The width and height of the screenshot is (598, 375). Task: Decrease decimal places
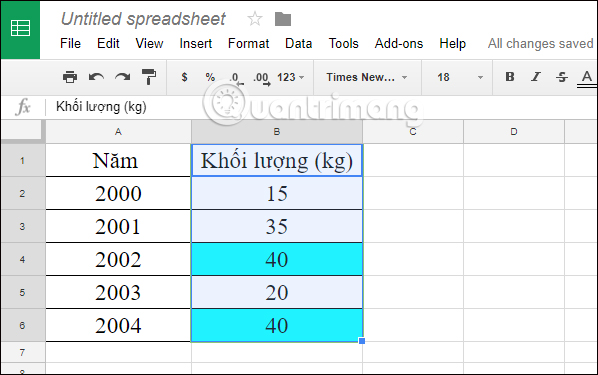236,78
